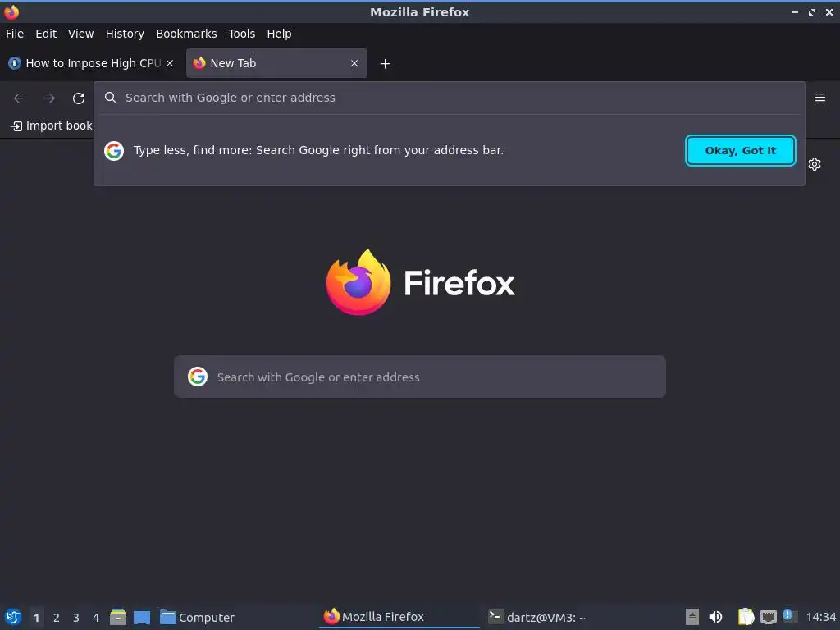Open new tab page settings gear
The height and width of the screenshot is (630, 840).
[x=815, y=164]
